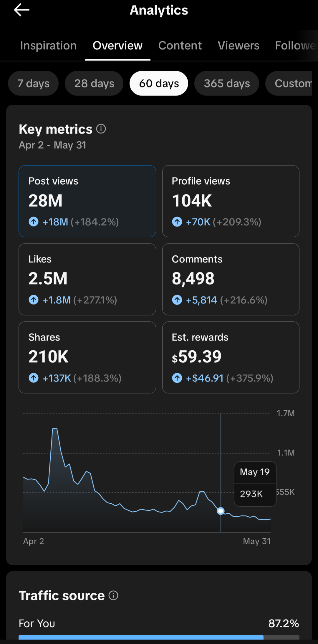Tap Shares increase arrow icon

pyautogui.click(x=34, y=378)
